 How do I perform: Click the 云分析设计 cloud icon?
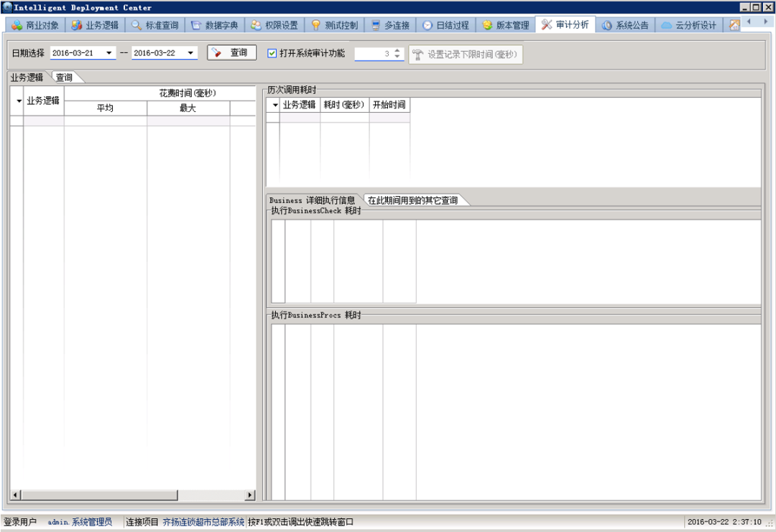coord(667,25)
